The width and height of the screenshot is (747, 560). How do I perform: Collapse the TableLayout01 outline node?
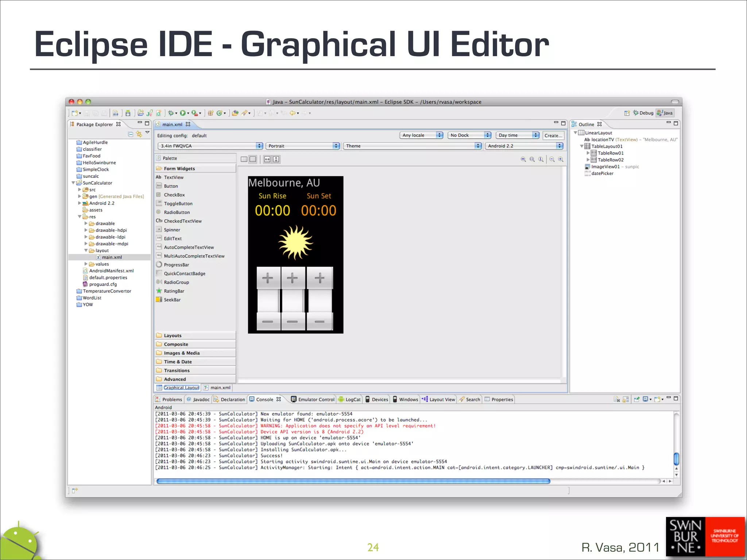[x=582, y=146]
